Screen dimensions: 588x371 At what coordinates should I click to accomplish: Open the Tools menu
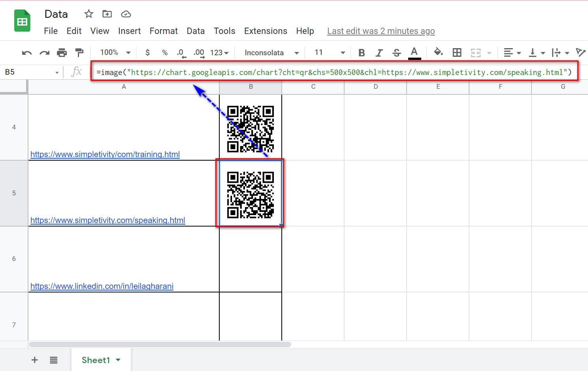pos(224,31)
